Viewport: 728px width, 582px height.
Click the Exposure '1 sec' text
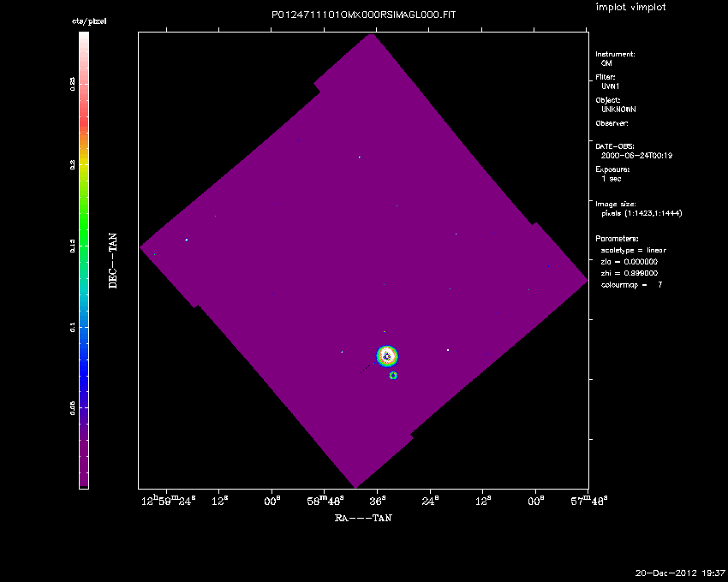[x=612, y=179]
